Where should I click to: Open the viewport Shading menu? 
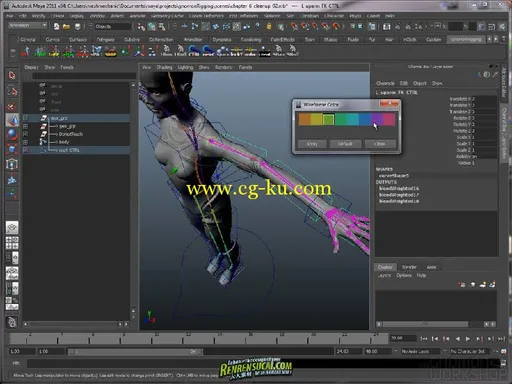(x=164, y=67)
